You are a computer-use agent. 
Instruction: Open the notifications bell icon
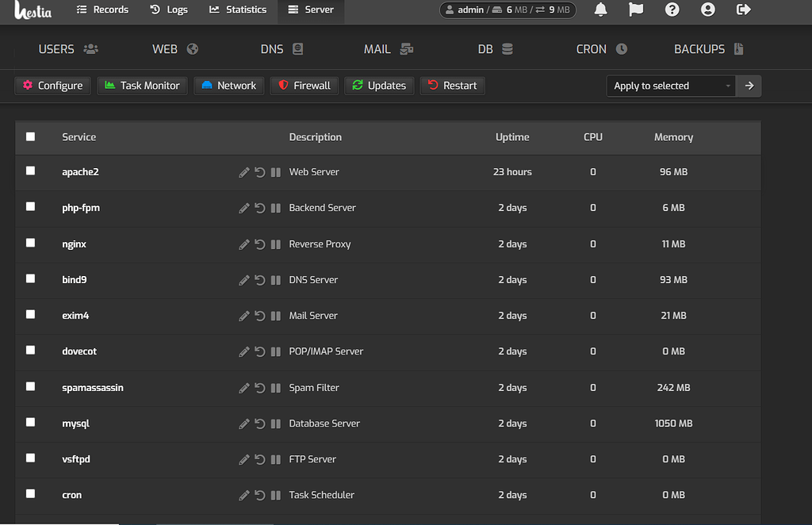click(601, 10)
